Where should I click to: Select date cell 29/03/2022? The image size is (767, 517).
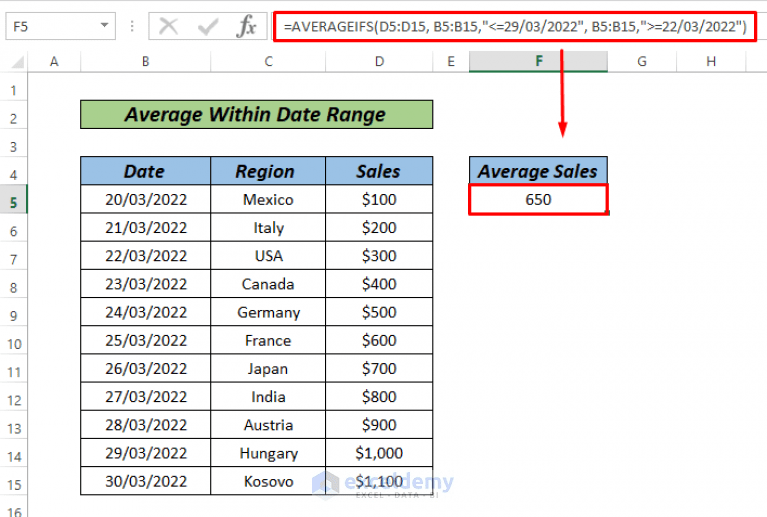tap(145, 453)
